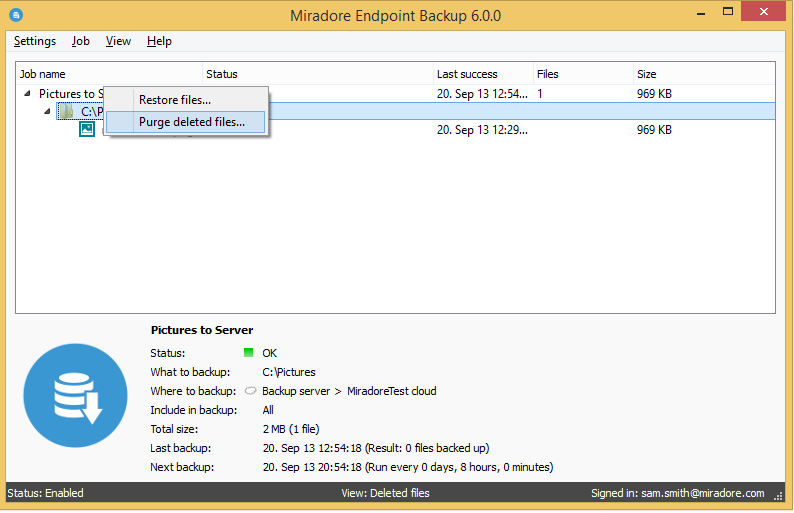Click the 20. Sep 13 12:54... last success cell
Screen dimensions: 794x513
pos(482,94)
